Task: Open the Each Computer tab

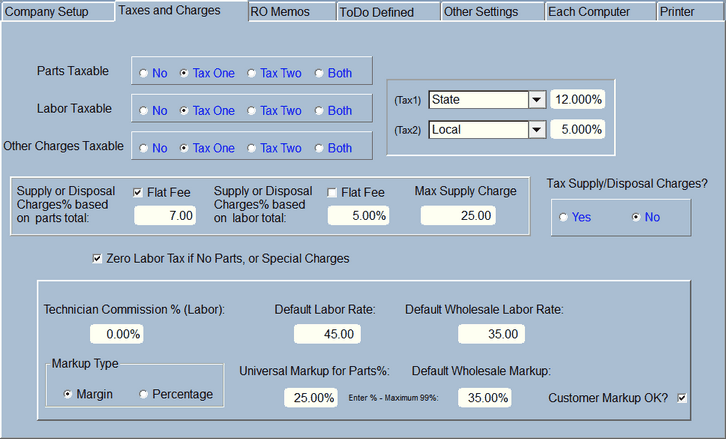Action: pyautogui.click(x=600, y=12)
